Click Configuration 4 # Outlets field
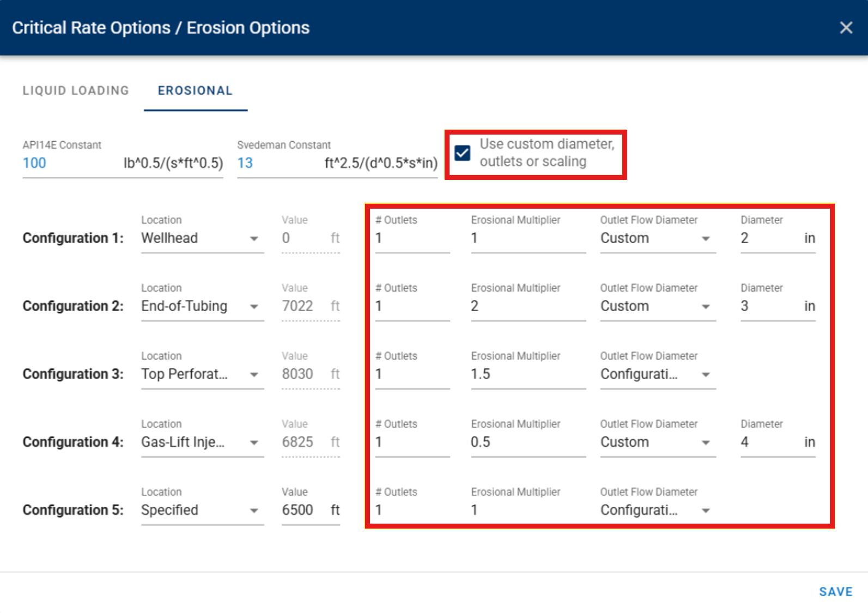 [412, 442]
